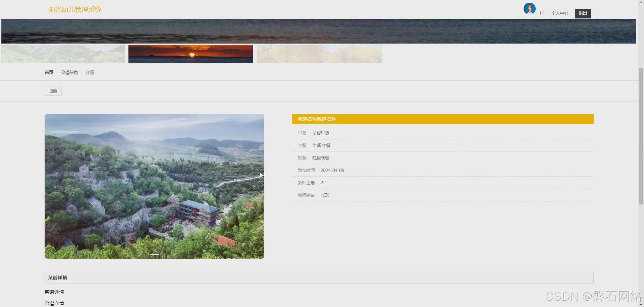The width and height of the screenshot is (644, 307).
Task: Select the mountain landscape banner thumbnail
Action: click(x=63, y=54)
